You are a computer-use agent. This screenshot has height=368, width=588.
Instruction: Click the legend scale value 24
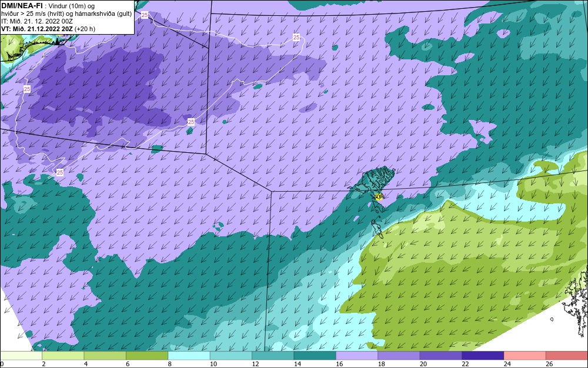pyautogui.click(x=507, y=364)
